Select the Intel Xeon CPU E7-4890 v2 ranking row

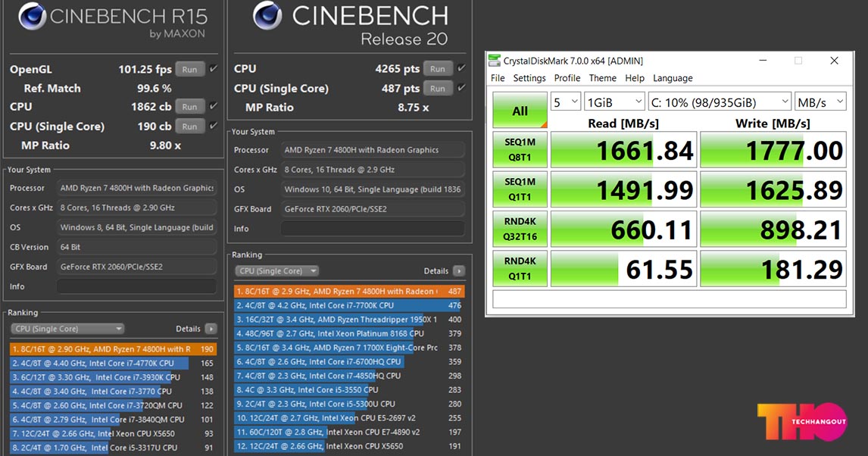pos(349,433)
